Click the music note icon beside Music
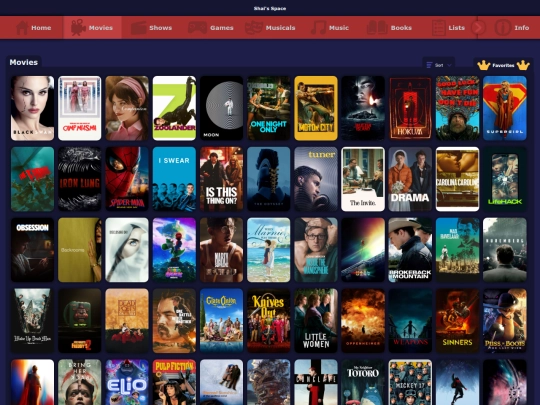The height and width of the screenshot is (405, 540). point(318,28)
